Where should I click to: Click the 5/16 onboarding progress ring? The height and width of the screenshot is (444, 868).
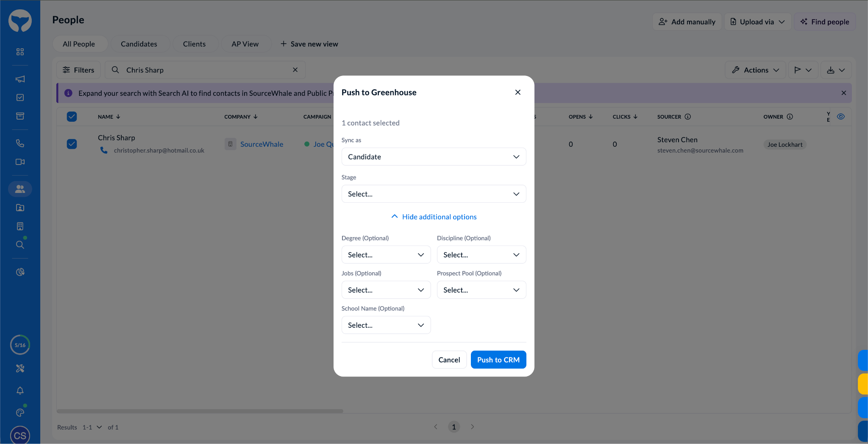[x=20, y=345]
